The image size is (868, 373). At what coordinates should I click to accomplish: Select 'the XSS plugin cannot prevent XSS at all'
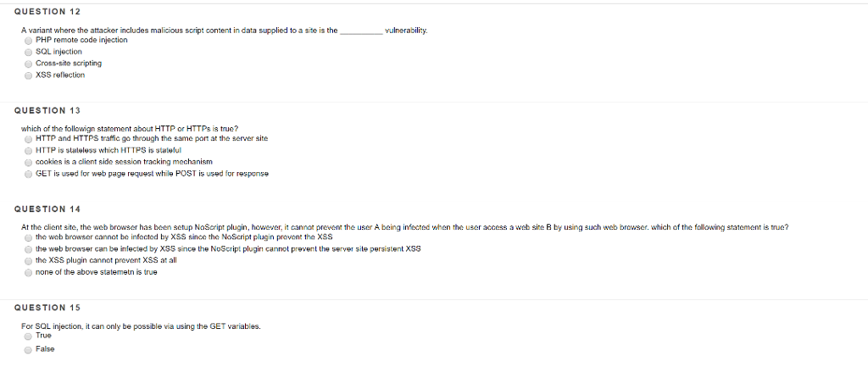click(x=28, y=261)
